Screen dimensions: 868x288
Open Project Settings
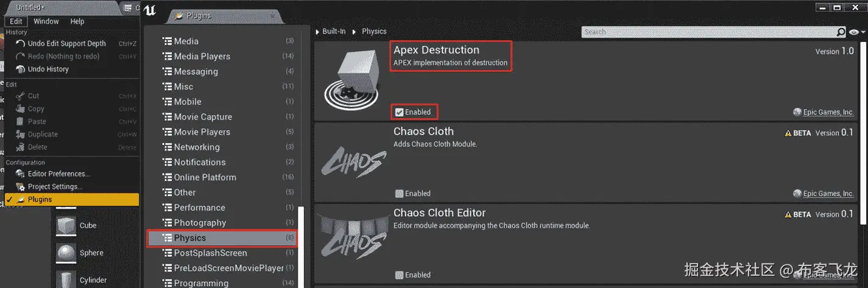pos(72,186)
